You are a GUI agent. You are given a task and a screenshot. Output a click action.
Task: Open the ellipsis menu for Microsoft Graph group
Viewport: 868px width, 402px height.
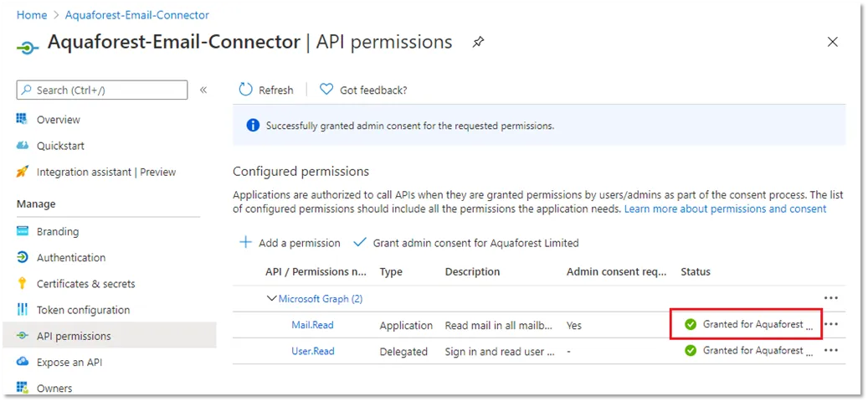(x=830, y=298)
